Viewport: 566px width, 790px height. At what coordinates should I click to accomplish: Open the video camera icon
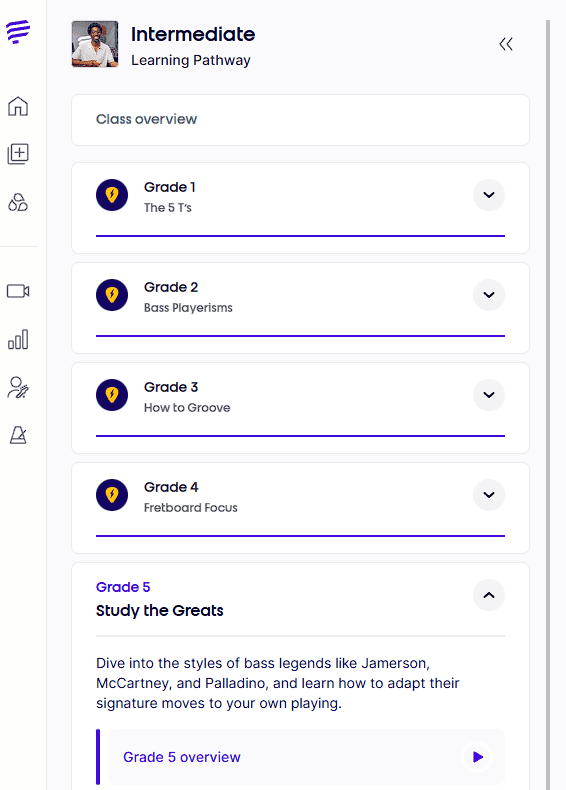tap(18, 291)
